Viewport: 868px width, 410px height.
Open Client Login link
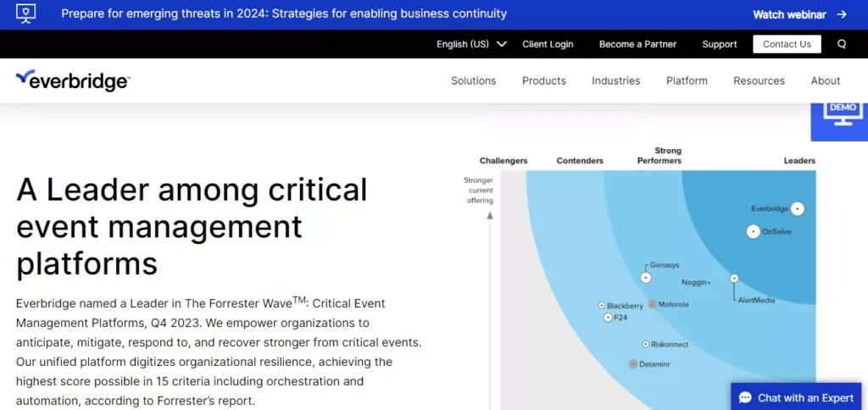tap(548, 44)
